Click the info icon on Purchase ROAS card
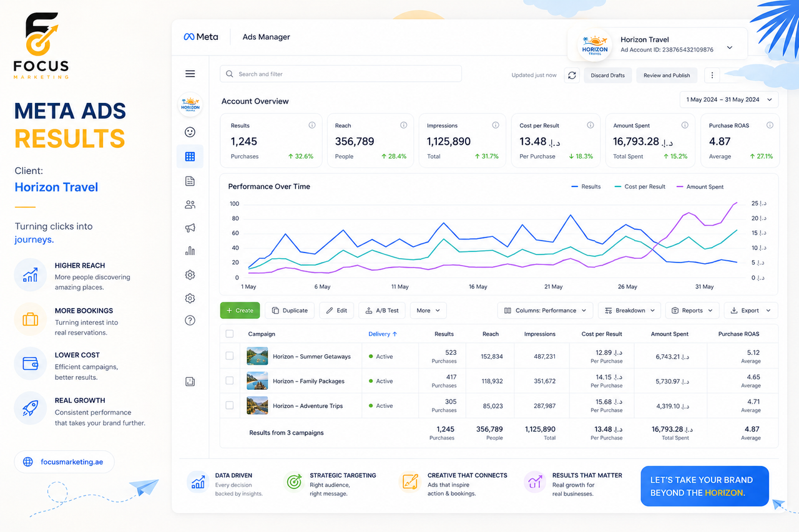Image resolution: width=799 pixels, height=532 pixels. click(x=770, y=125)
